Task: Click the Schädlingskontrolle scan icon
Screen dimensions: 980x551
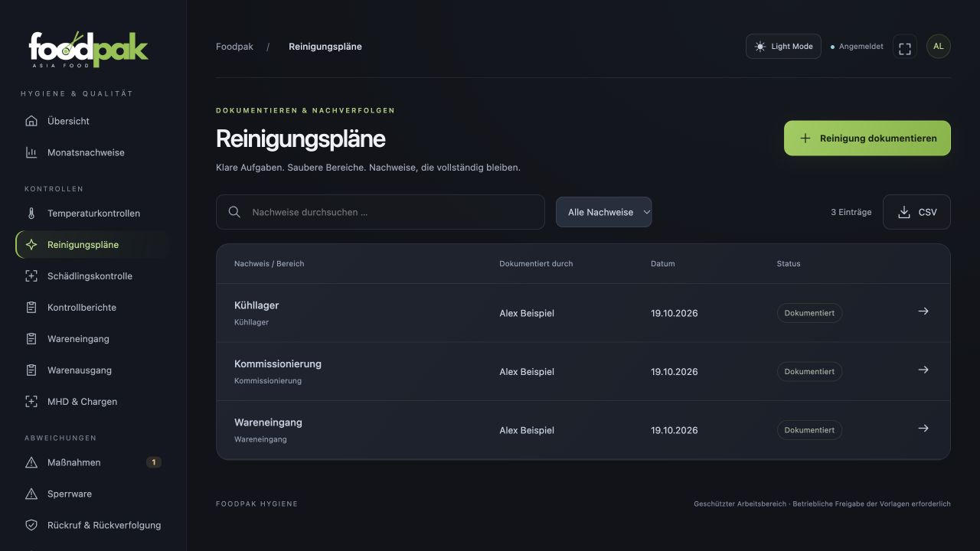Action: click(x=31, y=276)
